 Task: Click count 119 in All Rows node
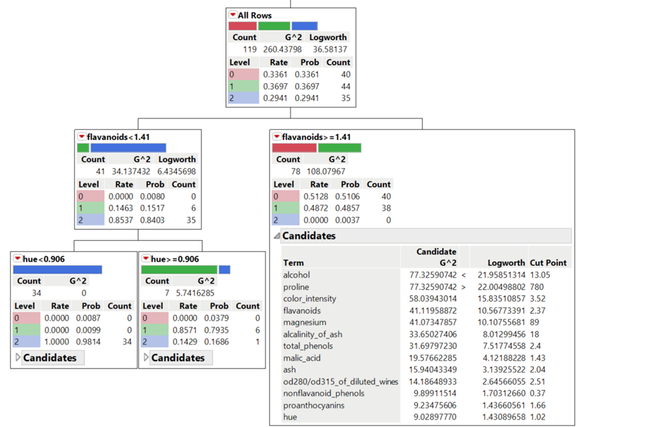point(250,49)
